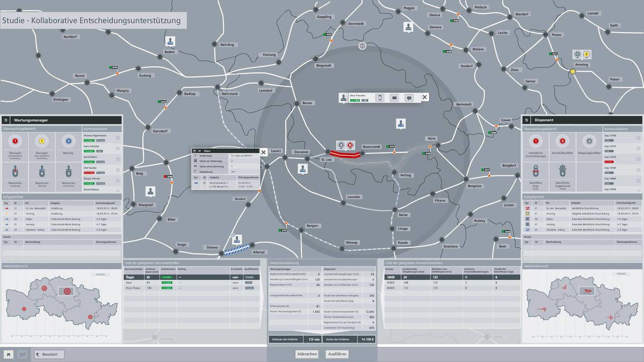Close the Majos station info popup
The height and width of the screenshot is (362, 644).
263,151
